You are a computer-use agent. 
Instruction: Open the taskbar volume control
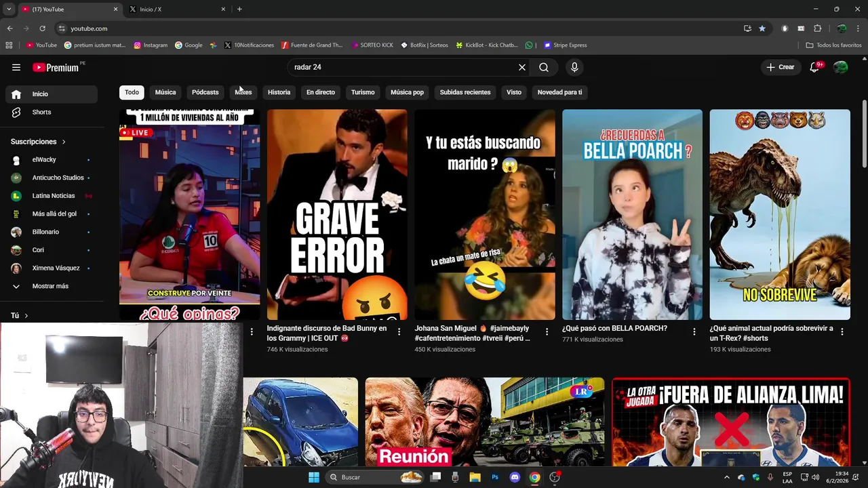(x=815, y=477)
